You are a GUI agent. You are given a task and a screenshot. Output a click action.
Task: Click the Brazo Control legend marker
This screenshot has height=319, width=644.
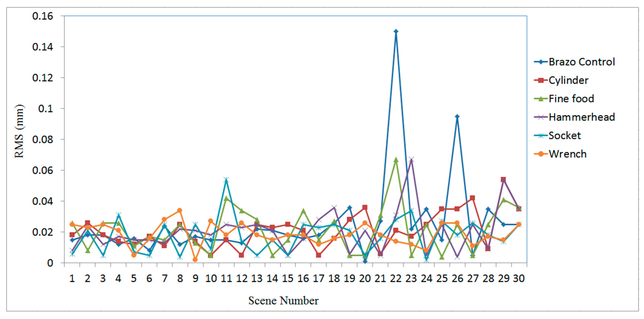pos(541,62)
